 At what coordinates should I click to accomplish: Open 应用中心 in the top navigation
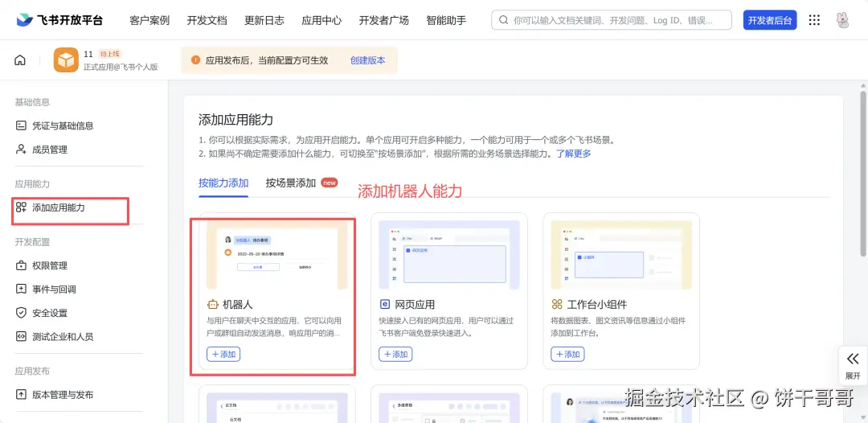[x=321, y=20]
